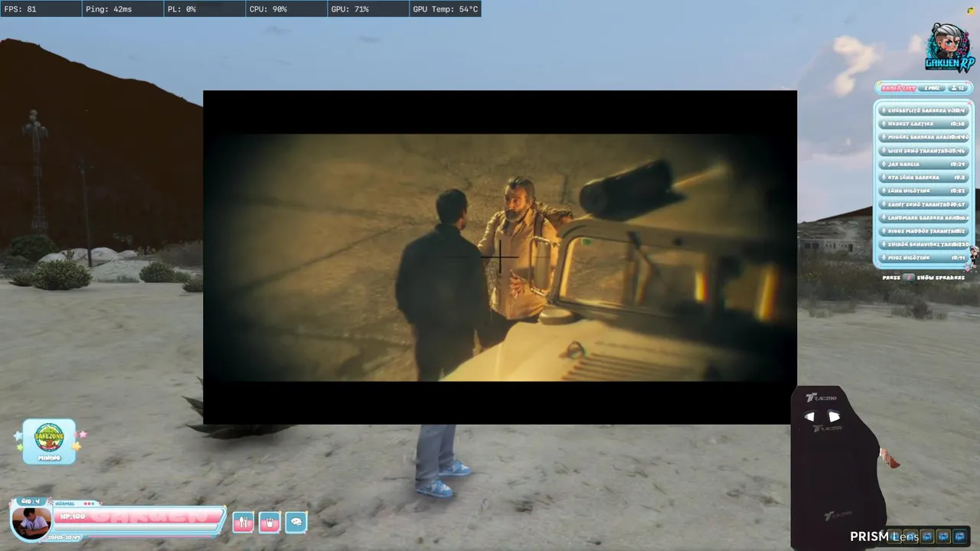Click the 2 MHz radio frequency pill
Viewport: 980px width, 551px height.
click(932, 89)
